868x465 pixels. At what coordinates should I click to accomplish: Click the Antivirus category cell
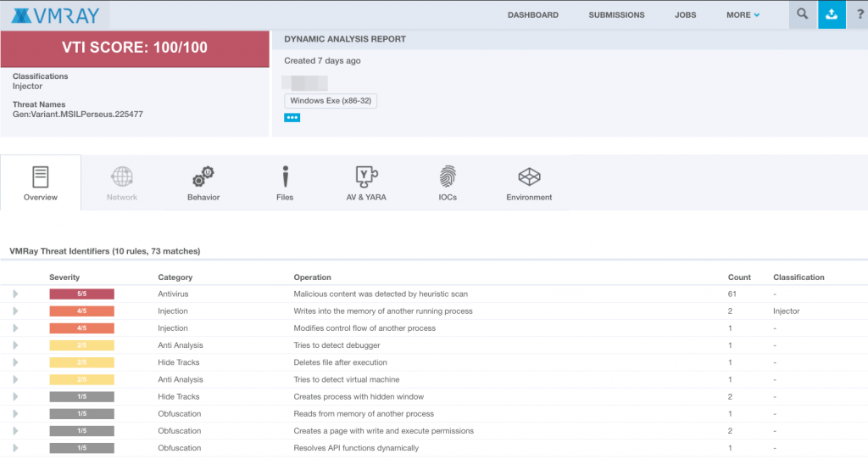[x=173, y=294]
